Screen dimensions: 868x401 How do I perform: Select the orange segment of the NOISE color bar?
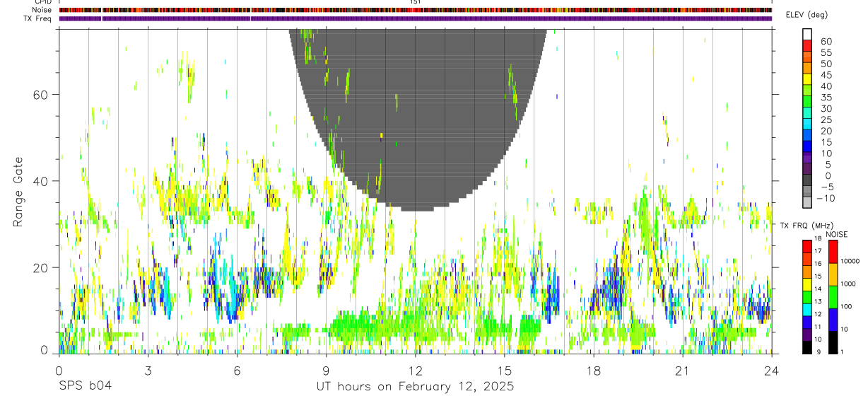pos(833,274)
